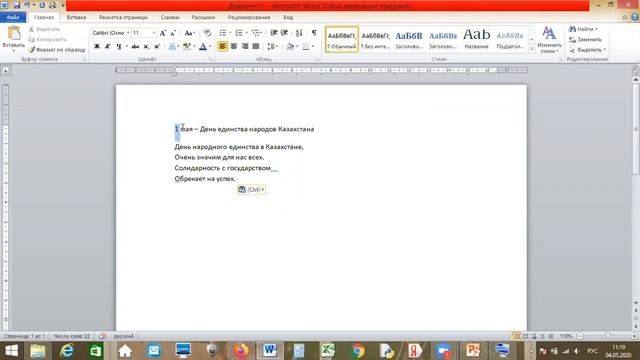The height and width of the screenshot is (360, 640).
Task: Align text center
Action: (233, 47)
